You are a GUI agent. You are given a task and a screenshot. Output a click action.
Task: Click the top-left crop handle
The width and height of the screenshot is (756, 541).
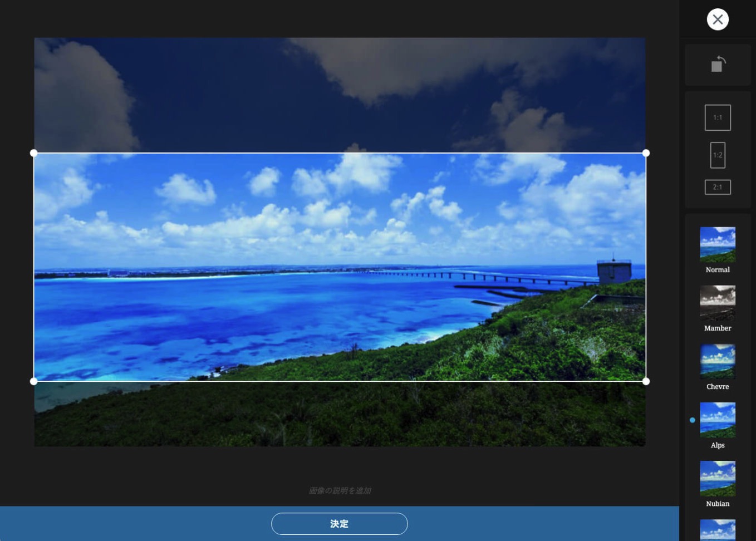click(34, 153)
